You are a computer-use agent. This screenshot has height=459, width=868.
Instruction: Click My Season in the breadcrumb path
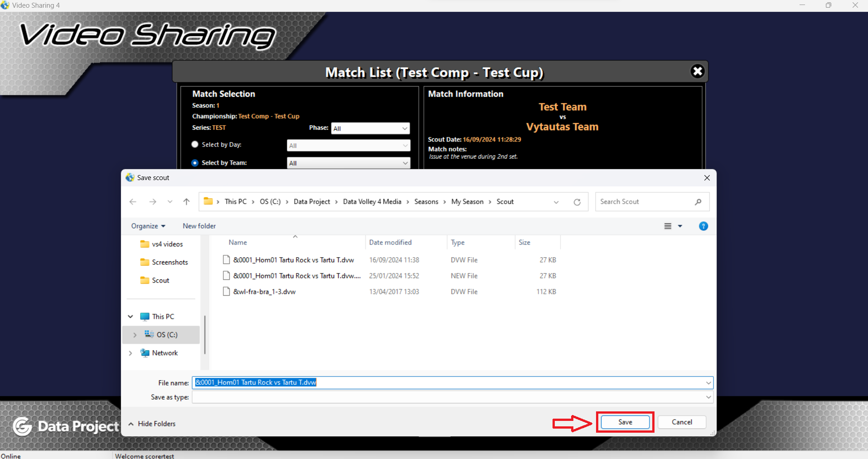(467, 202)
